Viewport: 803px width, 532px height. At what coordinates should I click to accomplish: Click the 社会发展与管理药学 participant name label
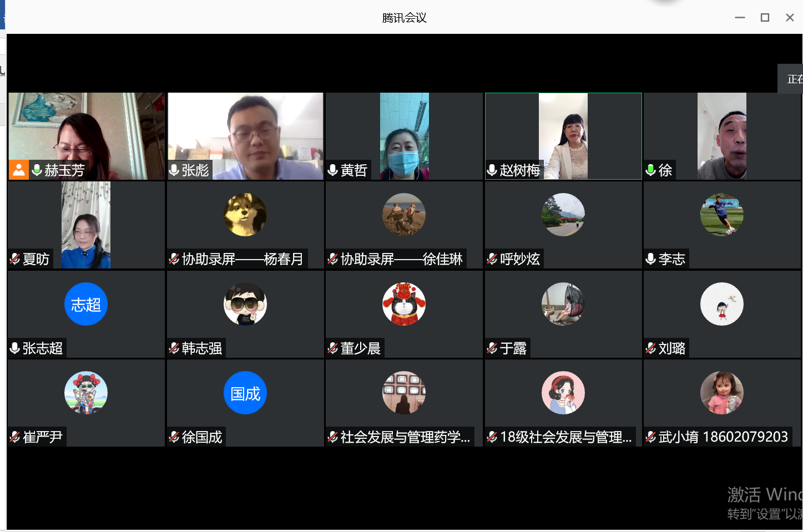(x=405, y=437)
